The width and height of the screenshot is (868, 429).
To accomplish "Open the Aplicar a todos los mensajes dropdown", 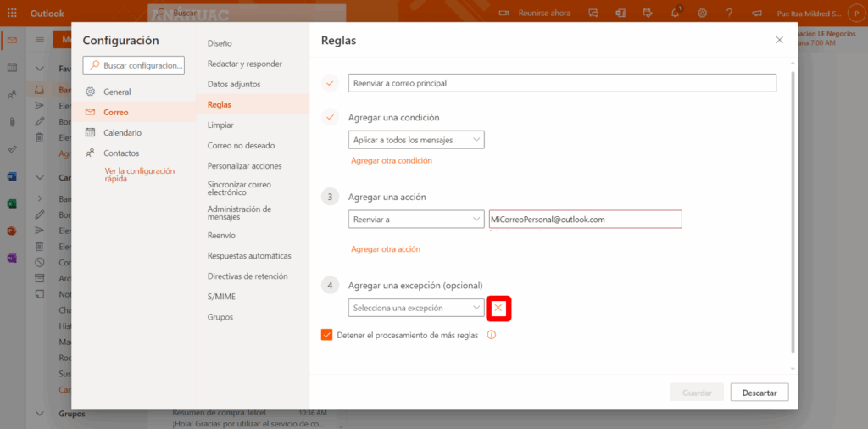I will click(x=416, y=140).
